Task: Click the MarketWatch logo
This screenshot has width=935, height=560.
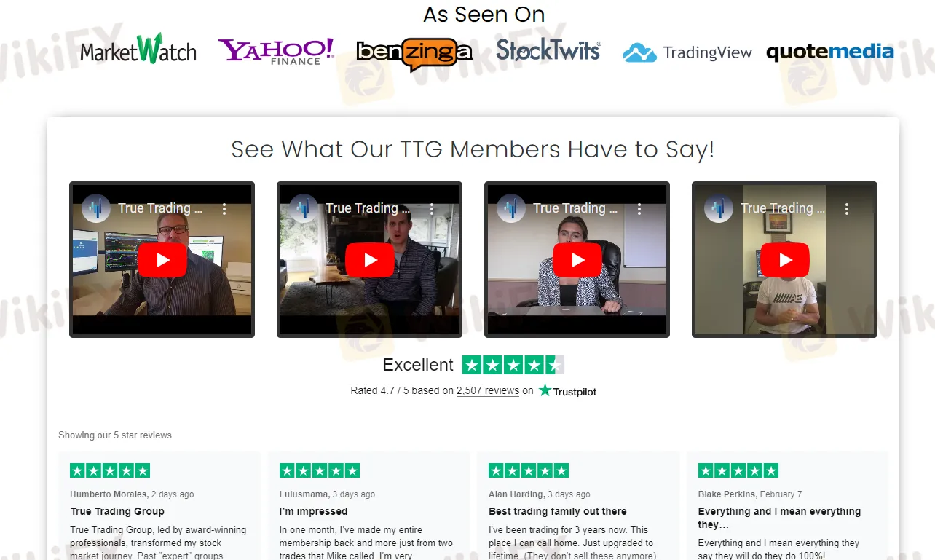Action: point(138,50)
